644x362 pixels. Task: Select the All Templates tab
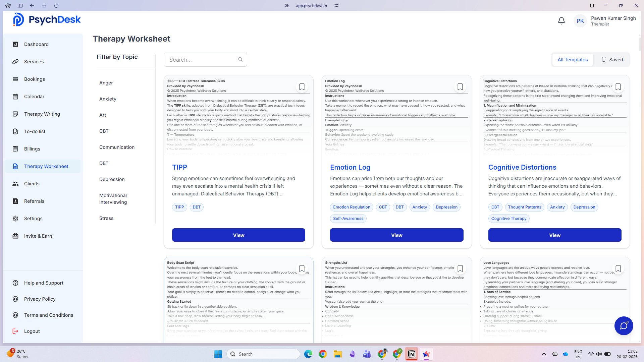point(573,59)
